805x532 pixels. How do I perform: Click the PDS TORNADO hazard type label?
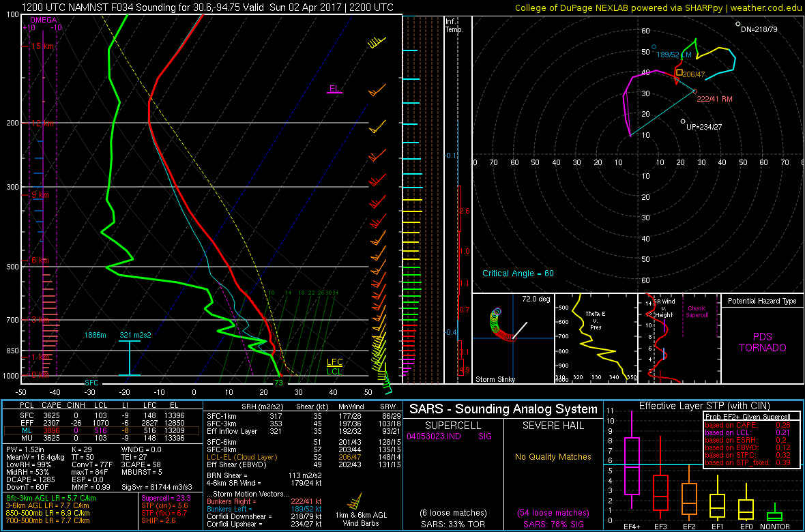coord(761,342)
